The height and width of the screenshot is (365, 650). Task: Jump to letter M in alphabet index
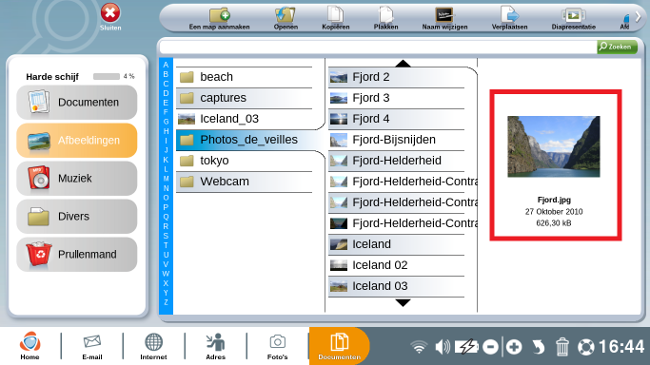coord(166,179)
